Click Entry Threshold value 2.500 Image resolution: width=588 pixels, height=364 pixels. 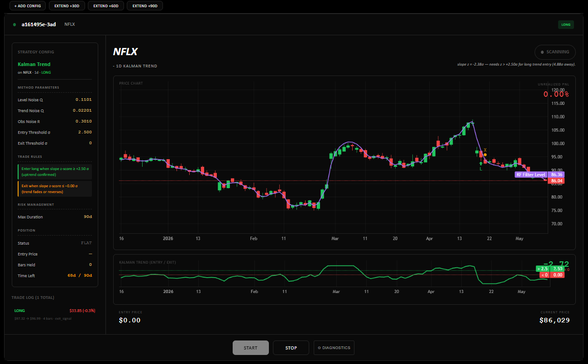pyautogui.click(x=85, y=132)
